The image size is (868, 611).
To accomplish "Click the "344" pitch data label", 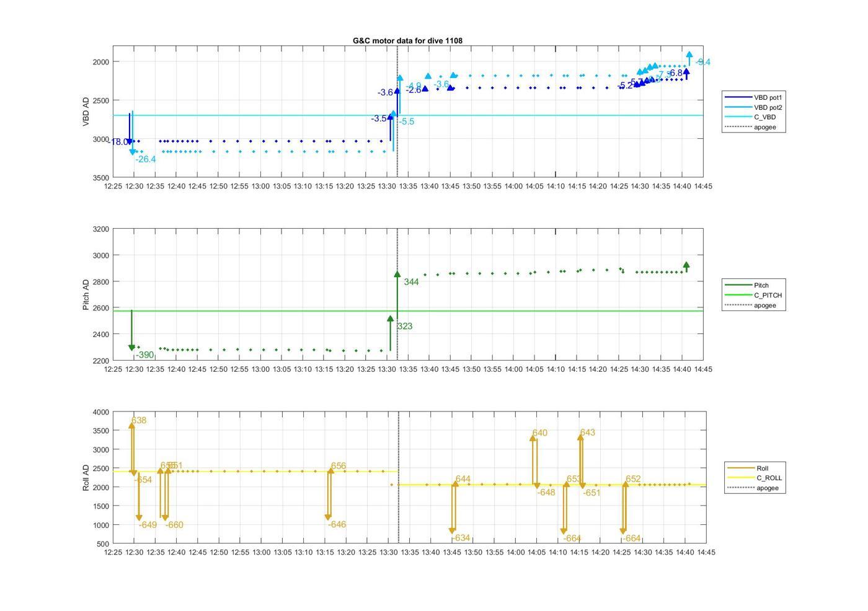I will (x=411, y=282).
